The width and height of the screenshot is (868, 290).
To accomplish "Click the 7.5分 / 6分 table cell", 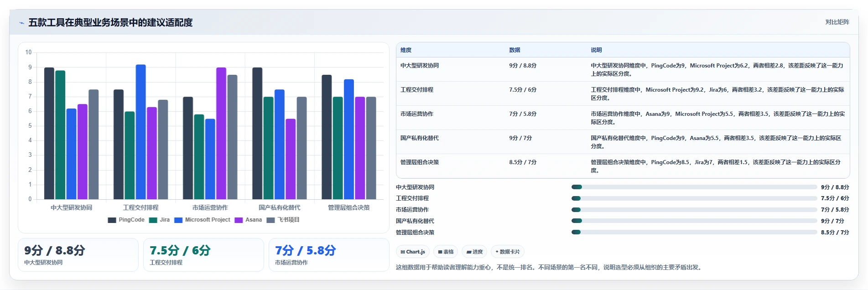I will pyautogui.click(x=523, y=90).
